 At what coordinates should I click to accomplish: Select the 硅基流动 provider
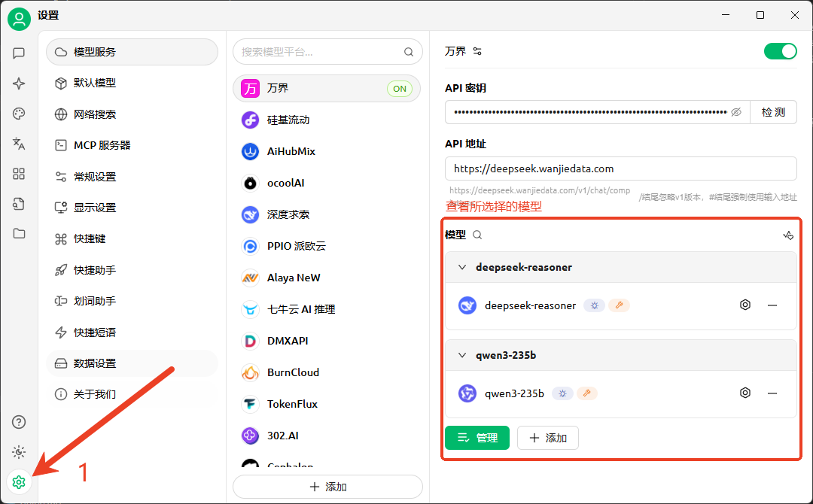point(327,120)
